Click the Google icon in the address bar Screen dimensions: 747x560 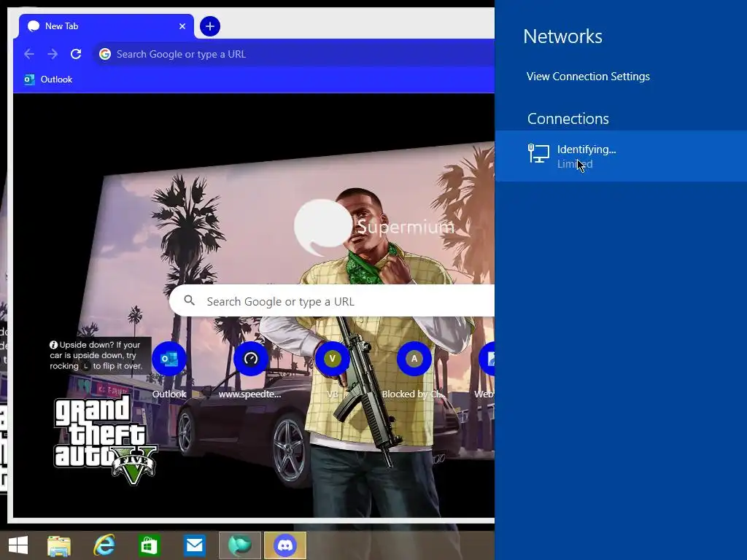[x=105, y=54]
